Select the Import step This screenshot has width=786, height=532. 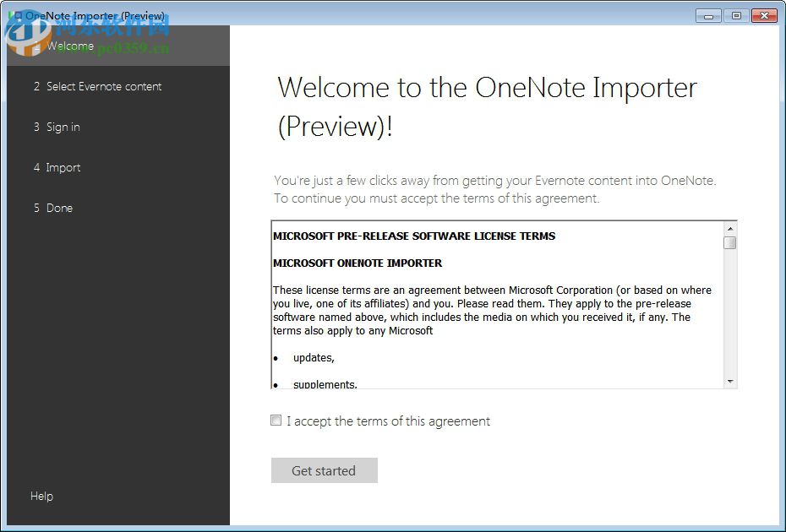tap(63, 167)
